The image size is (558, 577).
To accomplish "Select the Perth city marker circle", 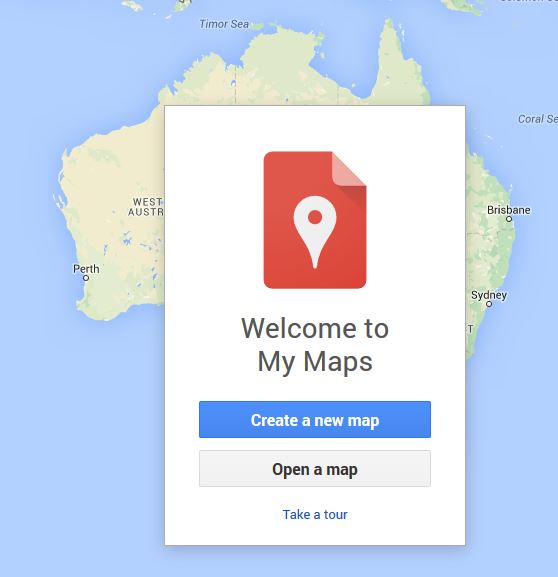I will pyautogui.click(x=86, y=278).
